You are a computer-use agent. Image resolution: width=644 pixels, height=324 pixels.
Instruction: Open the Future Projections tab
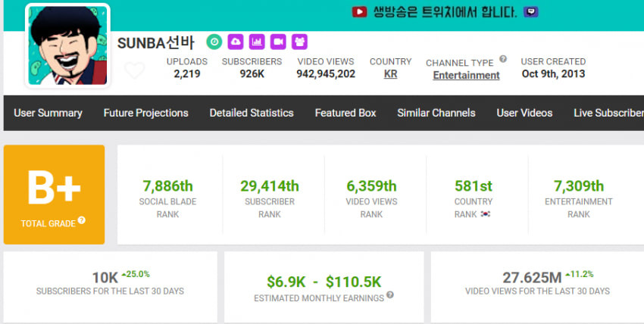(145, 113)
